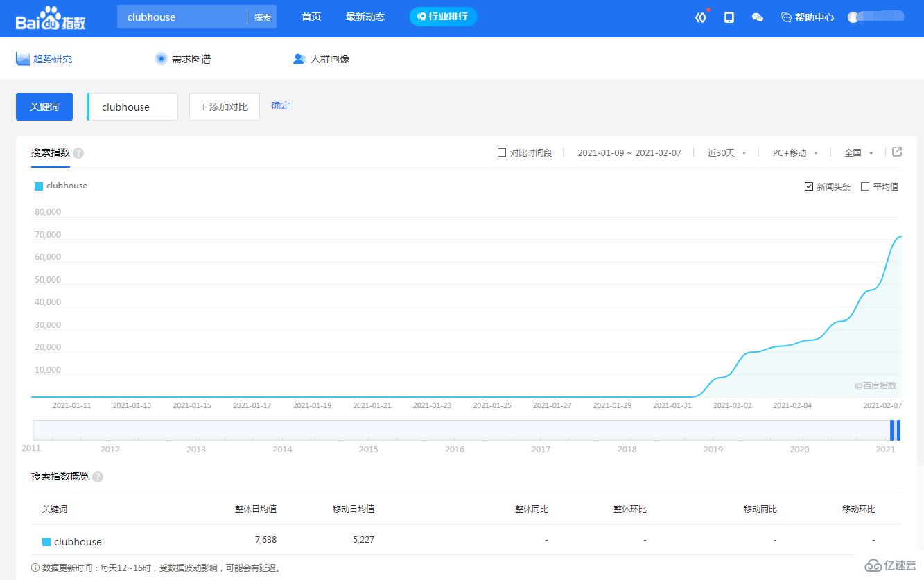Click the info icon before 数据更新时间

click(35, 568)
